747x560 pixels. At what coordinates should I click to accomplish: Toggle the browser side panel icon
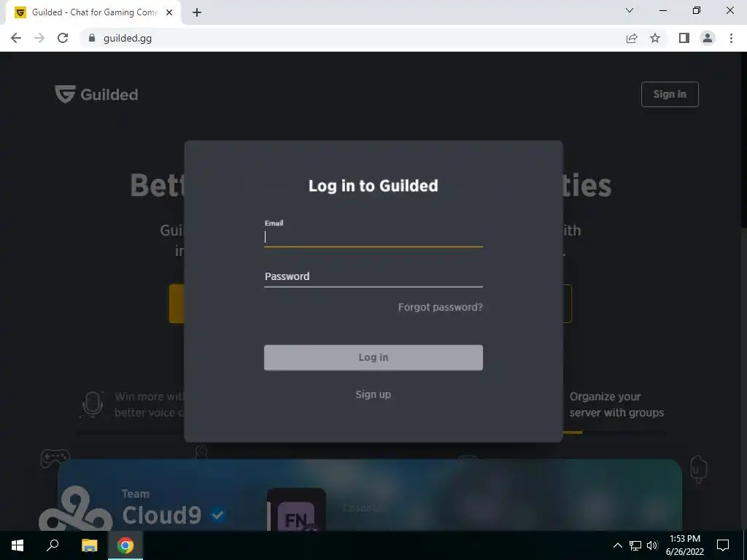point(684,38)
